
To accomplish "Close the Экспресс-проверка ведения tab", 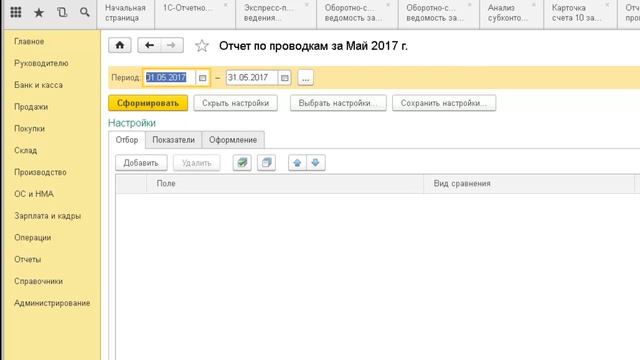I will [x=307, y=5].
